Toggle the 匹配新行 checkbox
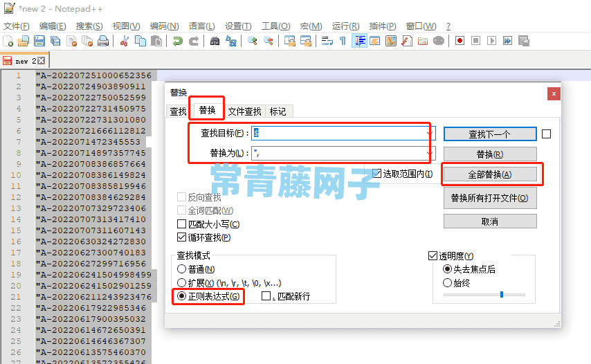 [266, 296]
